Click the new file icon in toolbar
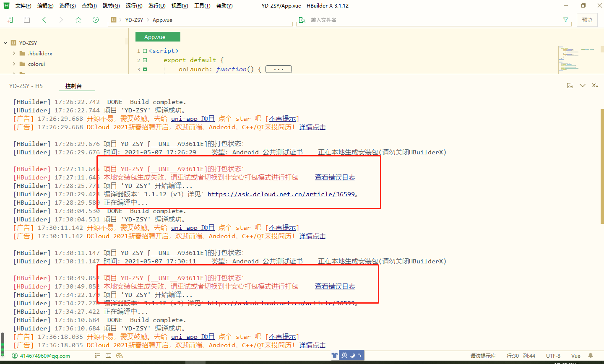Viewport: 604px width, 364px height. pyautogui.click(x=10, y=20)
